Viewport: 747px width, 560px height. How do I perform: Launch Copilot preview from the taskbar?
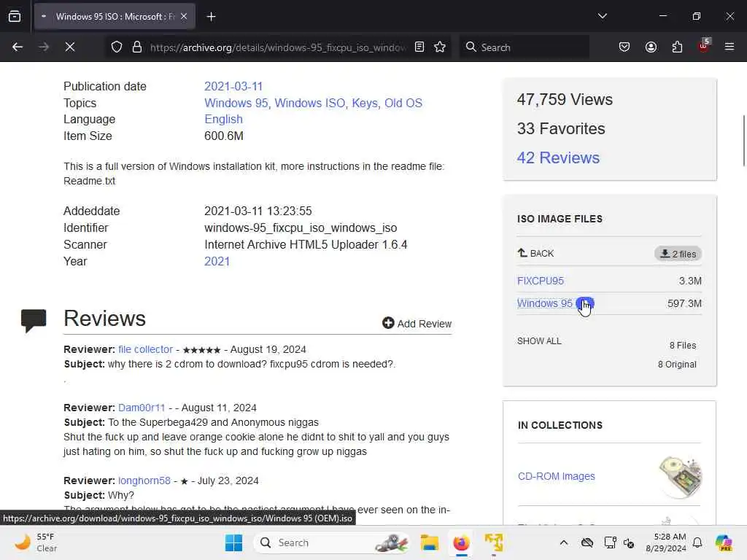pyautogui.click(x=724, y=542)
